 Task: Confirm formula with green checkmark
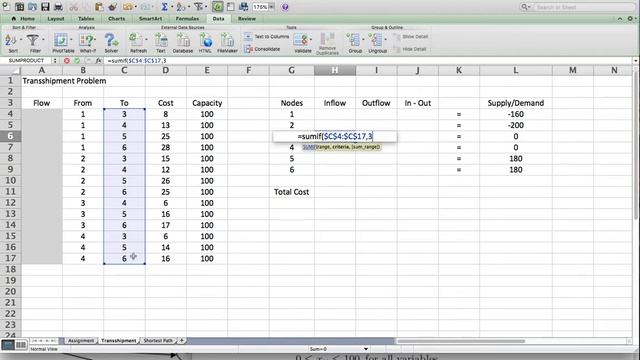pos(77,60)
